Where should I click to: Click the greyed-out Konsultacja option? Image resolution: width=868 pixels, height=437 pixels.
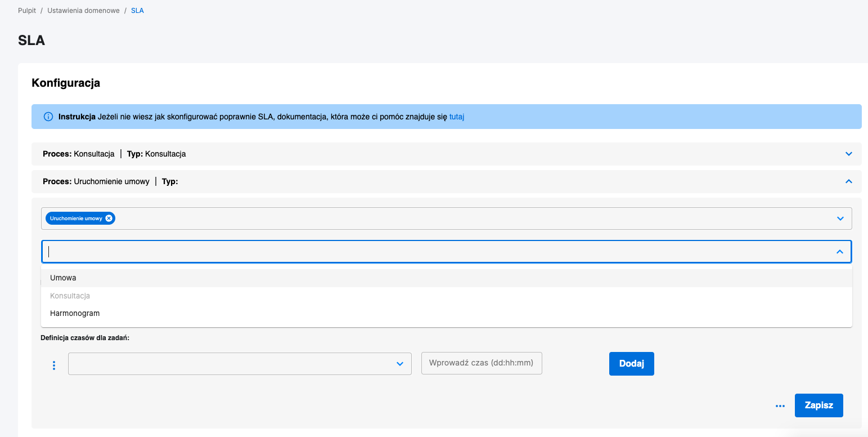click(70, 296)
